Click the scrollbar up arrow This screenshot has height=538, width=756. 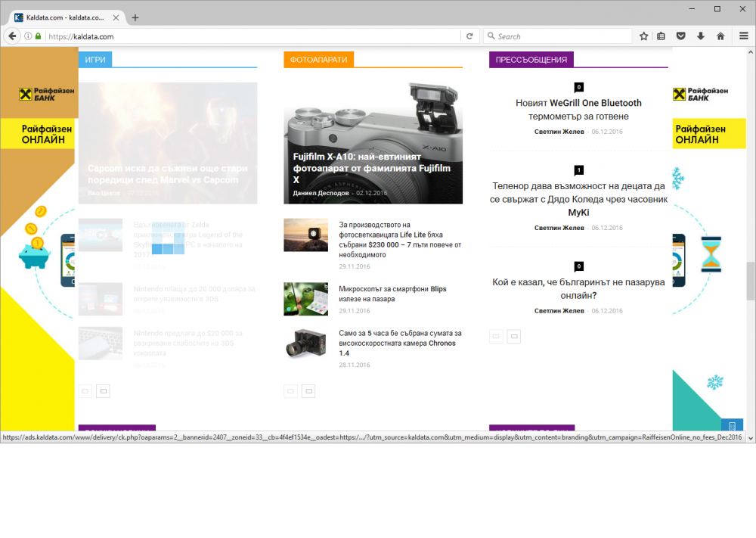pos(751,51)
